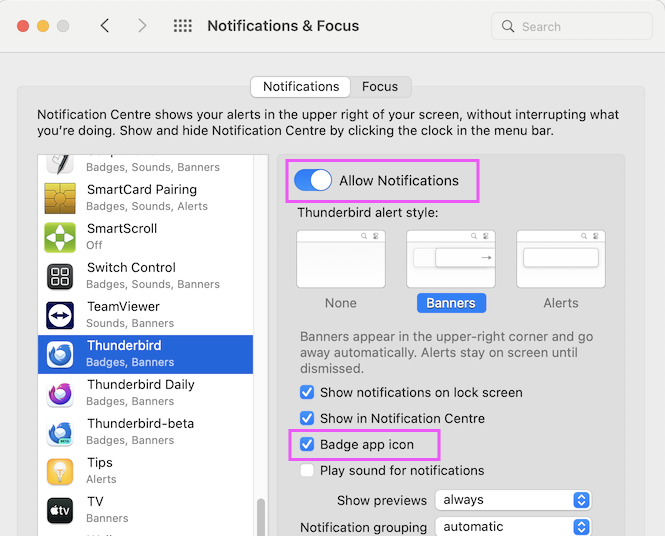This screenshot has width=665, height=536.
Task: Switch to the Focus tab
Action: pos(380,87)
